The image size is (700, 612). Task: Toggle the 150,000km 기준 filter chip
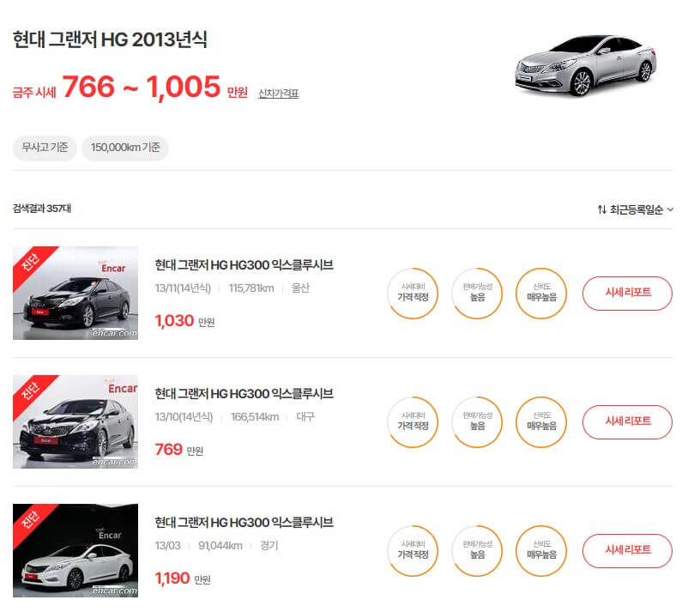[x=125, y=148]
